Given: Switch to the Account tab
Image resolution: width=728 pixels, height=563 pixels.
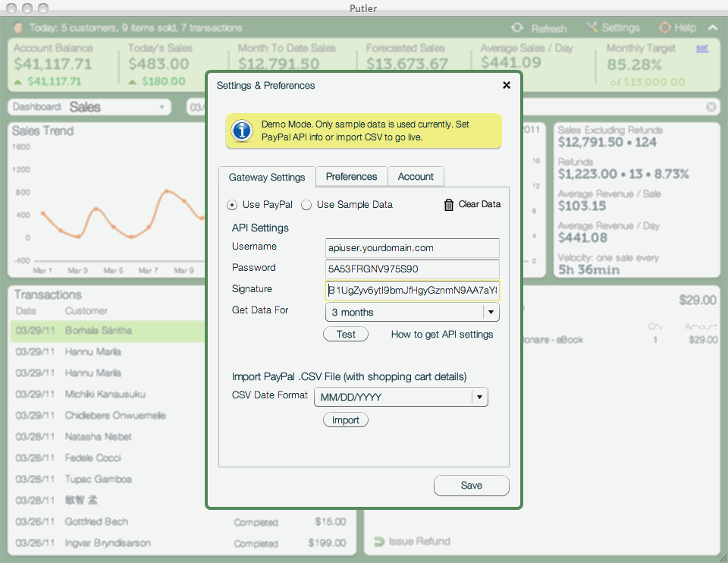Looking at the screenshot, I should 416,177.
